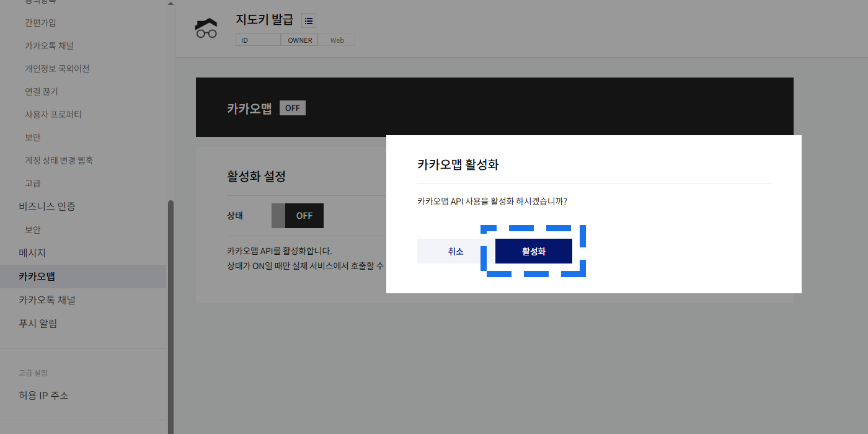
Task: Select 연결 끊기 in the sidebar
Action: (x=42, y=92)
